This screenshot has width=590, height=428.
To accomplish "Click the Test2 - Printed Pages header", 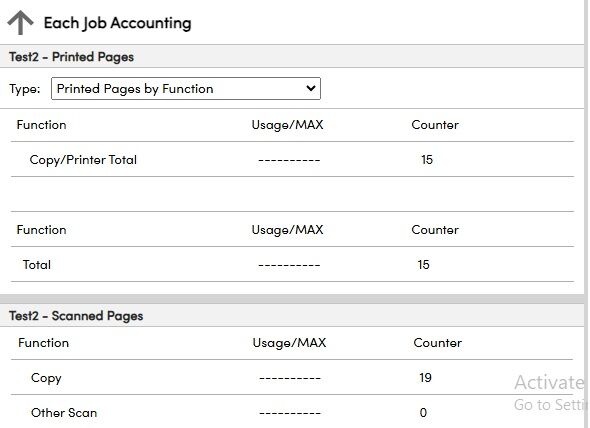I will (x=71, y=57).
